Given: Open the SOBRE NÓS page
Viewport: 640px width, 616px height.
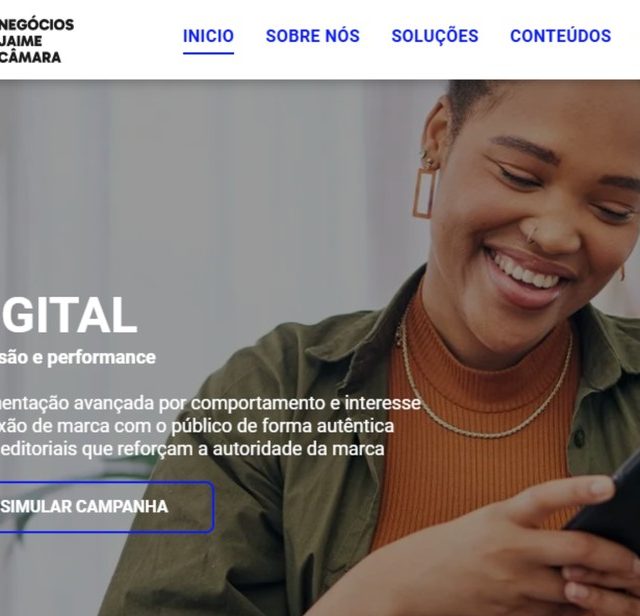Looking at the screenshot, I should [313, 36].
